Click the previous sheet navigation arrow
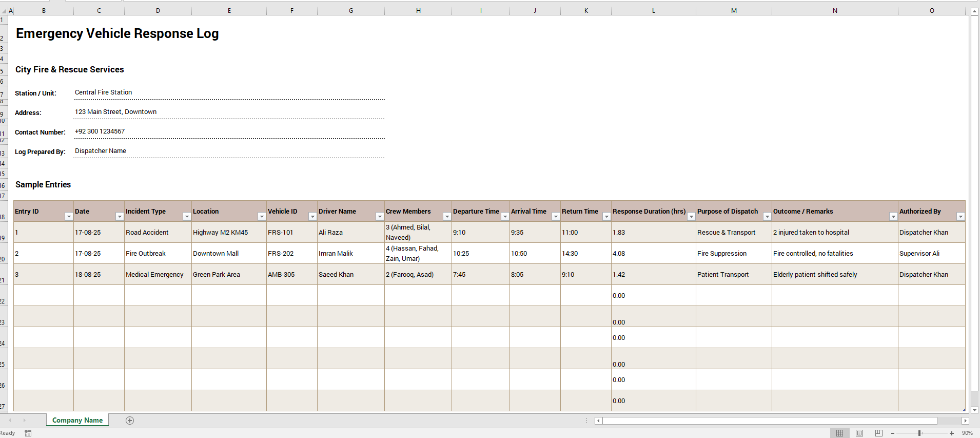The height and width of the screenshot is (438, 980). (10, 421)
